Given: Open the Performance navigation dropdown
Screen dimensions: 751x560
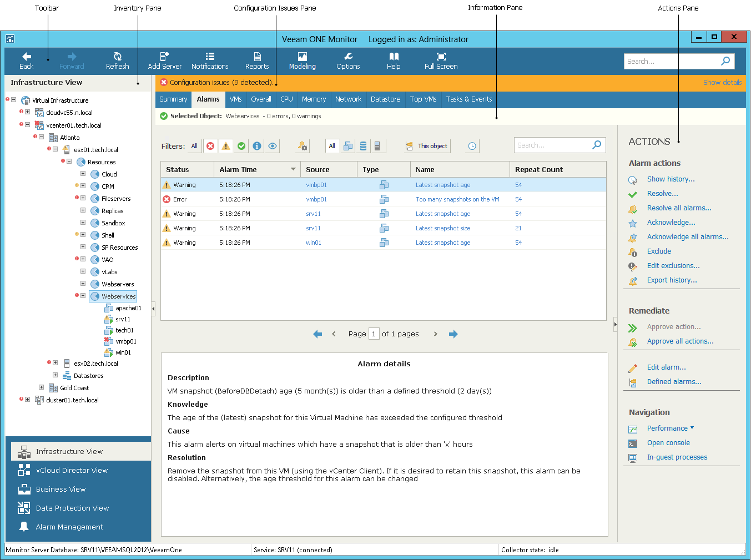Looking at the screenshot, I should pyautogui.click(x=671, y=428).
